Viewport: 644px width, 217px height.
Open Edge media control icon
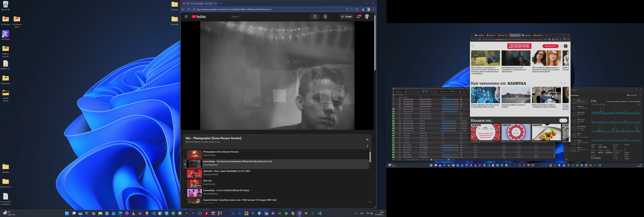tap(363, 9)
